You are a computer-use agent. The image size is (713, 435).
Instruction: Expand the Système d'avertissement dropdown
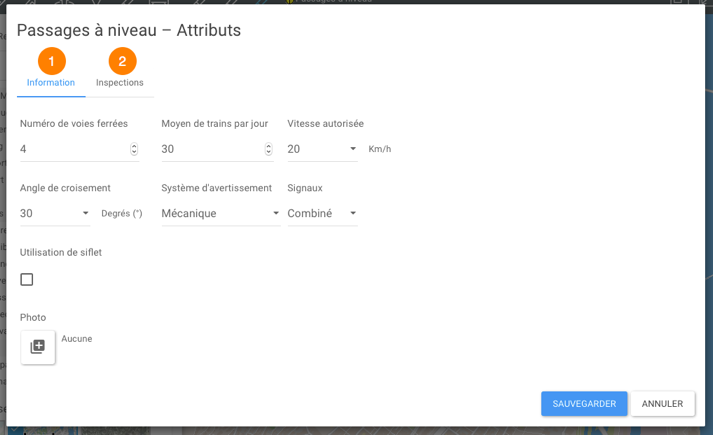[x=221, y=213]
